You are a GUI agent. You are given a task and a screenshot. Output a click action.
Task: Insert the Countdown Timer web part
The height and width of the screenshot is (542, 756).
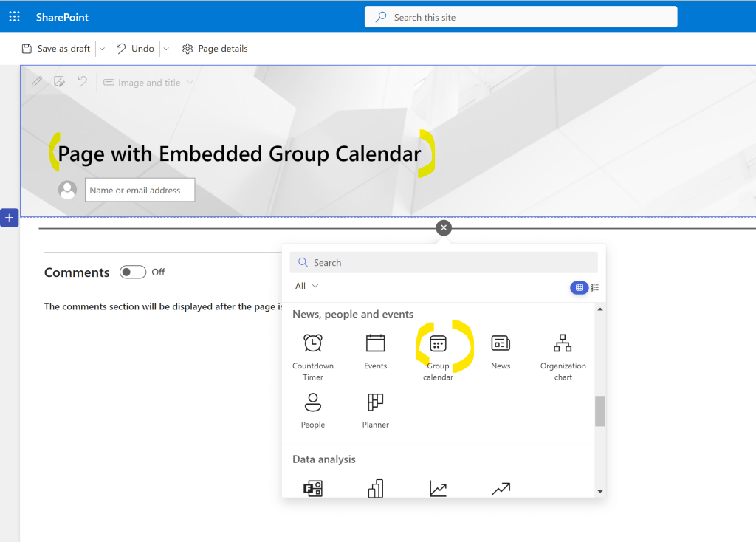(313, 354)
